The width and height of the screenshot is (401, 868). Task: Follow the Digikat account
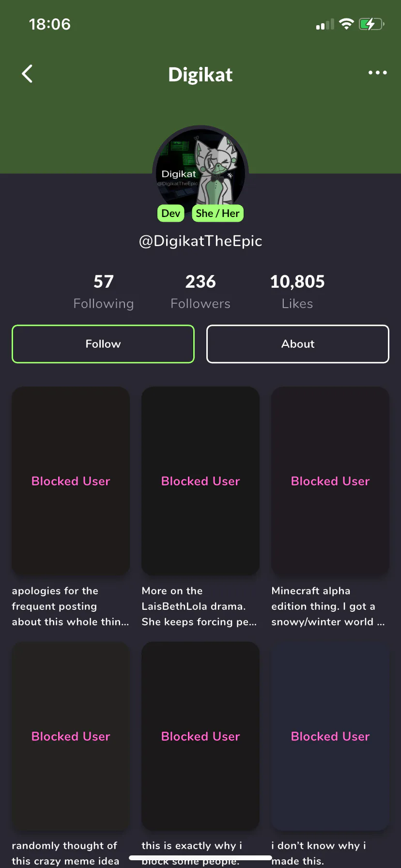(103, 344)
